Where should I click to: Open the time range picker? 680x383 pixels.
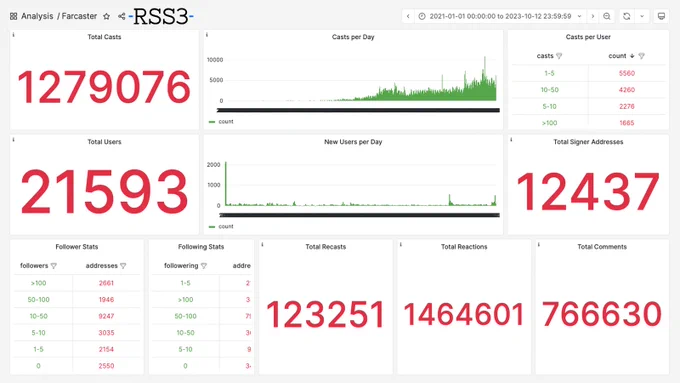pos(500,16)
